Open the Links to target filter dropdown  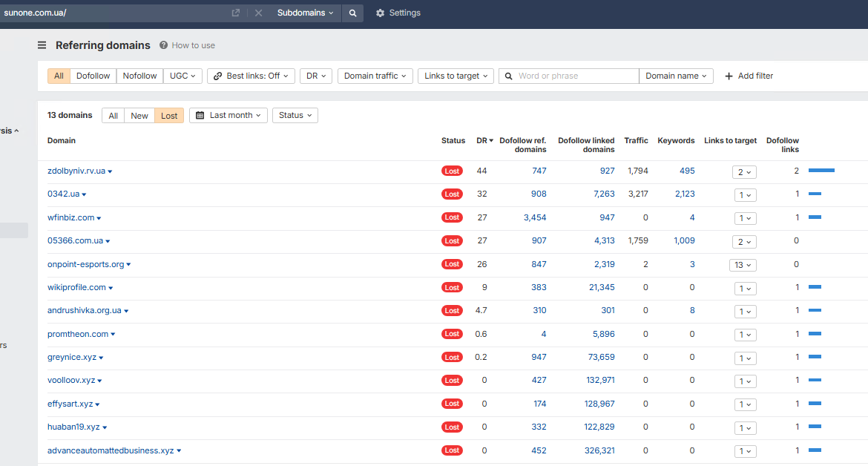click(x=456, y=76)
